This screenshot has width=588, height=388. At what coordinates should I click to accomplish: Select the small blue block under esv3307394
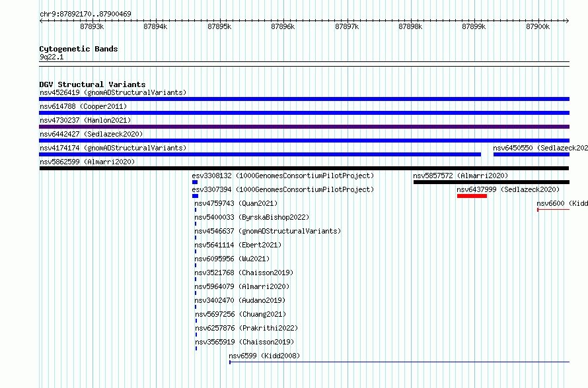(x=195, y=196)
